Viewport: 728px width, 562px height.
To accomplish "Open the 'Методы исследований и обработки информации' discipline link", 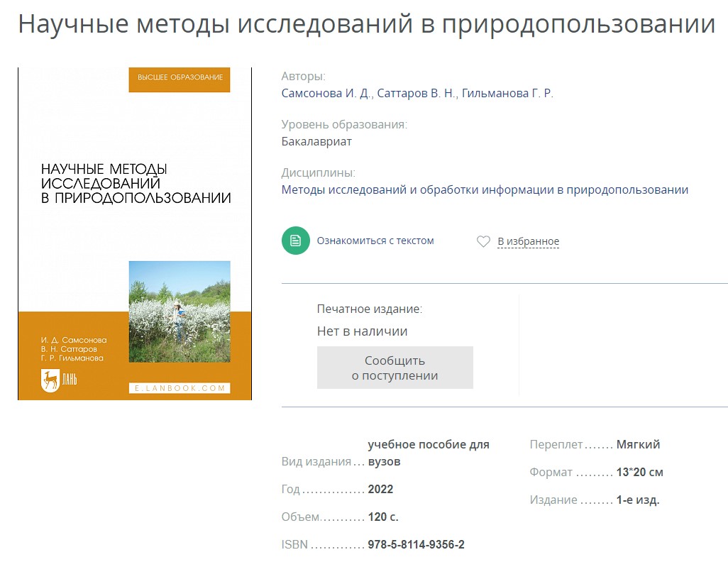I will pyautogui.click(x=485, y=189).
